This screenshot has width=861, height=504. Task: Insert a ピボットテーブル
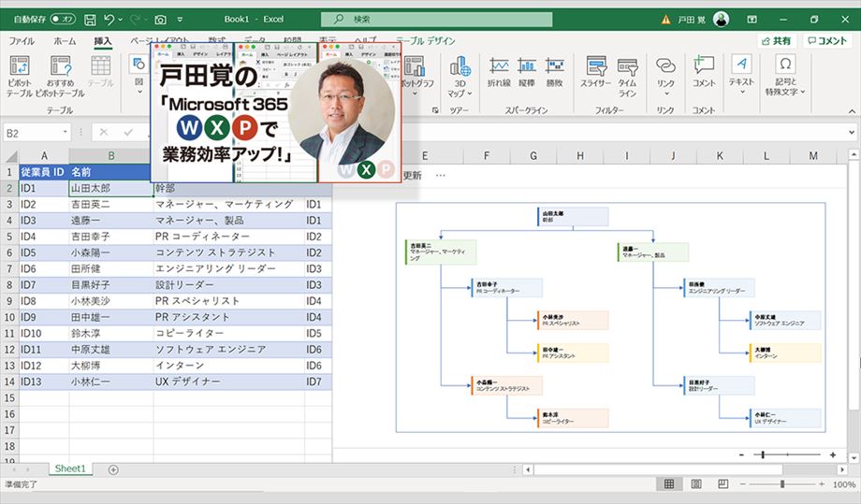[x=20, y=77]
